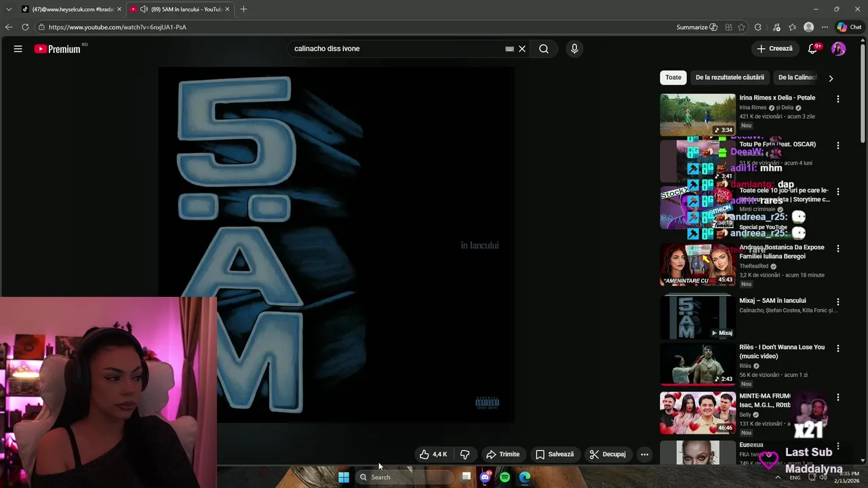Image resolution: width=868 pixels, height=488 pixels.
Task: Open the YouTube hamburger guide menu
Action: 18,49
